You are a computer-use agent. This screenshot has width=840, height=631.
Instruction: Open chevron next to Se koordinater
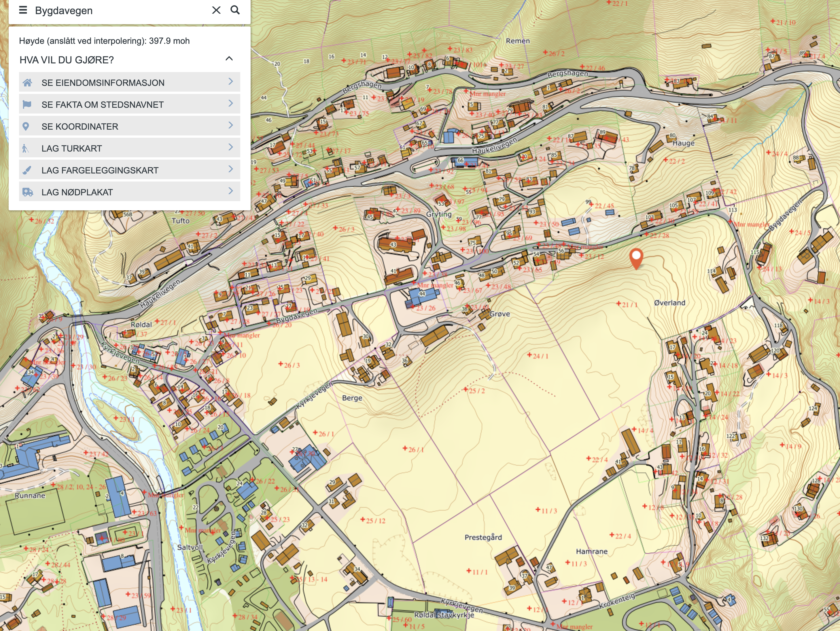(230, 125)
